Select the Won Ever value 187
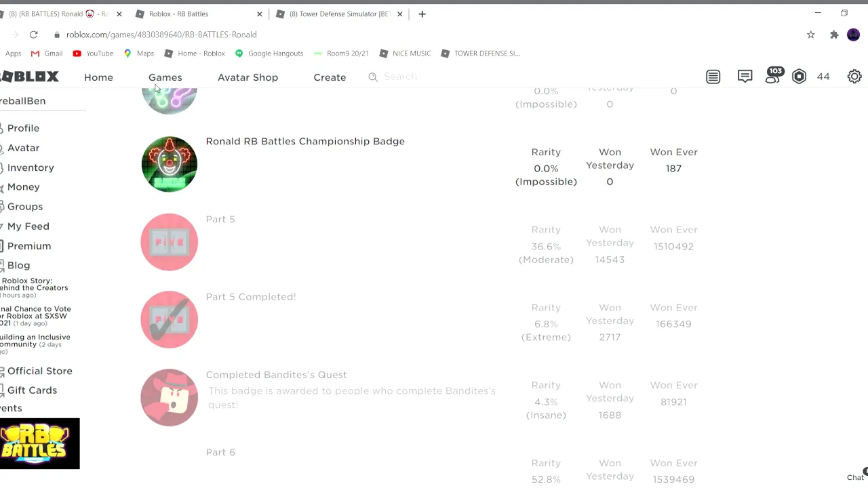The image size is (868, 488). (673, 168)
